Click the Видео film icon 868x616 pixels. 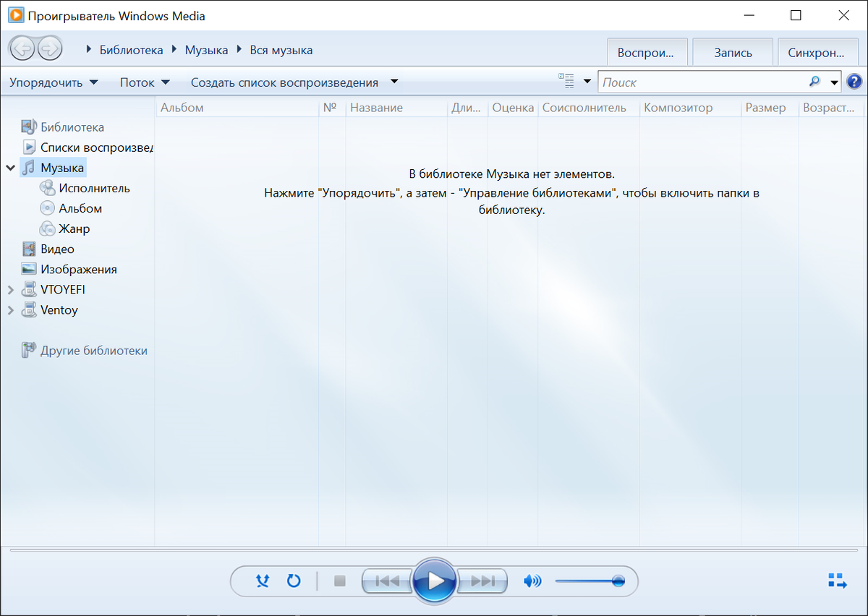click(29, 249)
